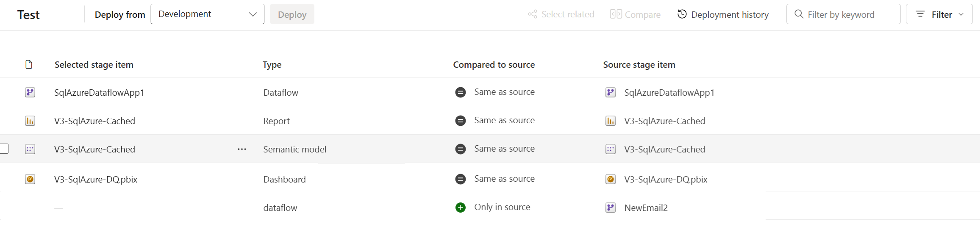This screenshot has height=227, width=980.
Task: Click the SqlAzureDataflowApp1 dataflow icon in selected stage
Action: (x=30, y=92)
